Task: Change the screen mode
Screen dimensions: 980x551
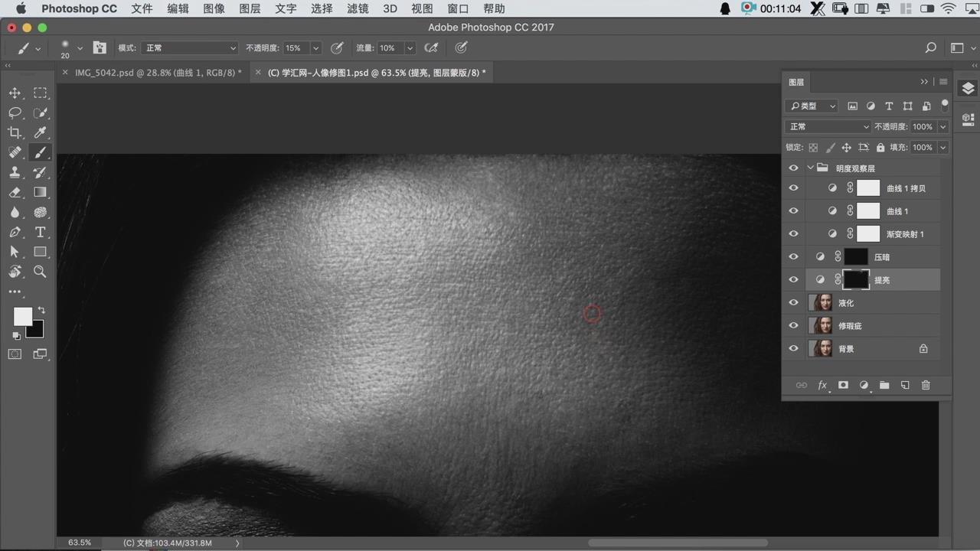Action: click(40, 354)
